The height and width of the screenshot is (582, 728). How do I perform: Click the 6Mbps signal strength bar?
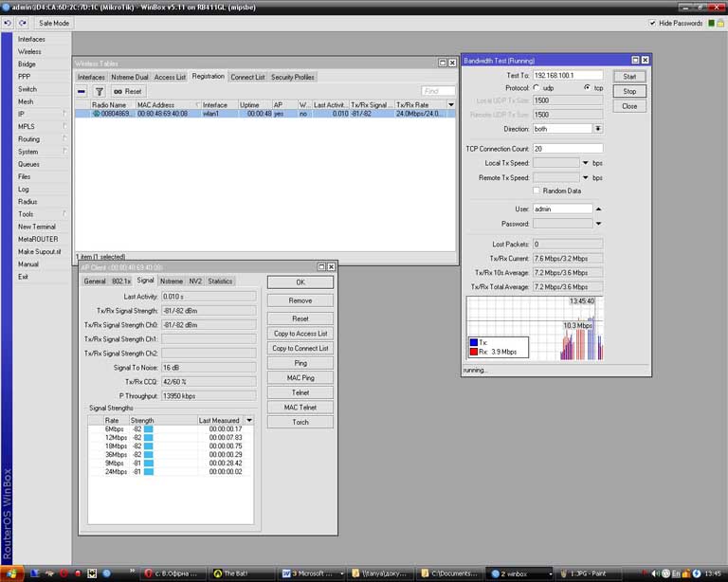149,429
